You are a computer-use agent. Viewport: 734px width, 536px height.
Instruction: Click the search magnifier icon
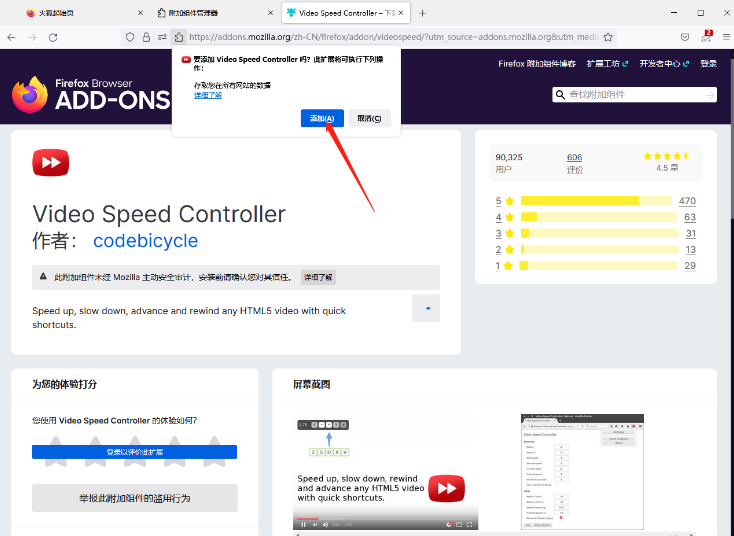click(560, 95)
